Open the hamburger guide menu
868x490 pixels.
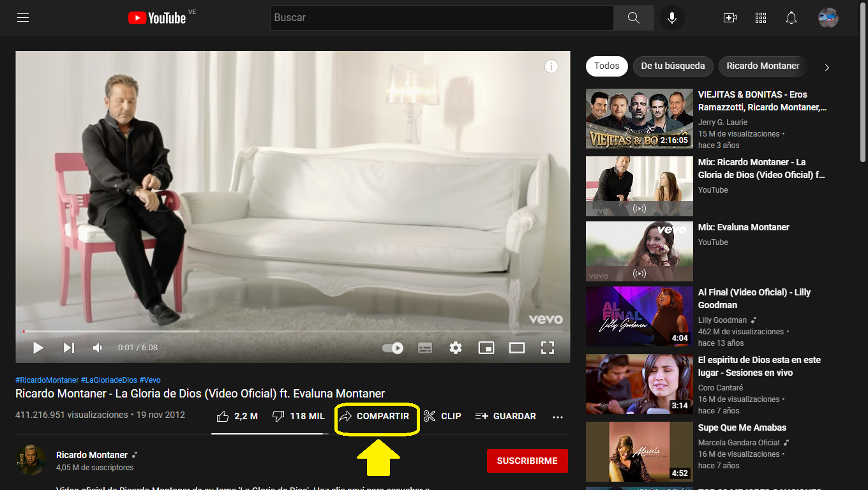tap(23, 18)
